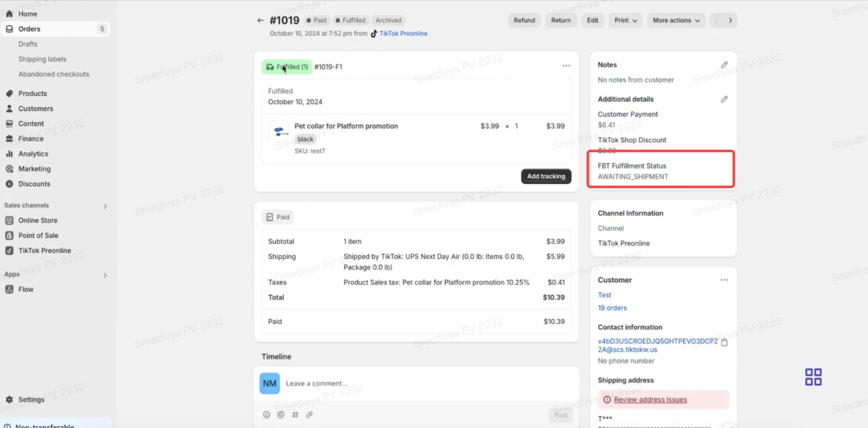Open Customer section three-dot menu

tap(724, 280)
